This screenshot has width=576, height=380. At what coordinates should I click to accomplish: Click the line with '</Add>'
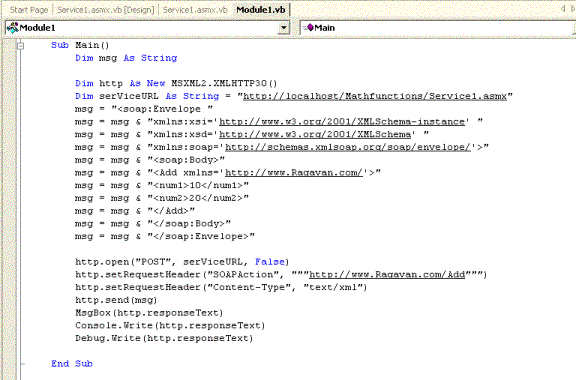[135, 211]
